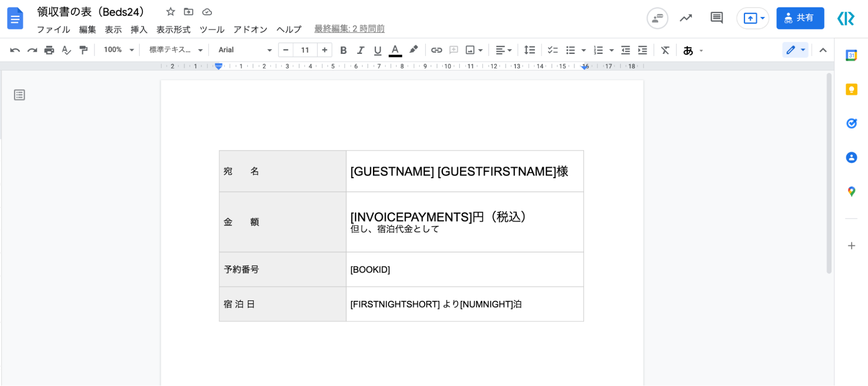868x386 pixels.
Task: Expand the Arial font dropdown
Action: [245, 50]
